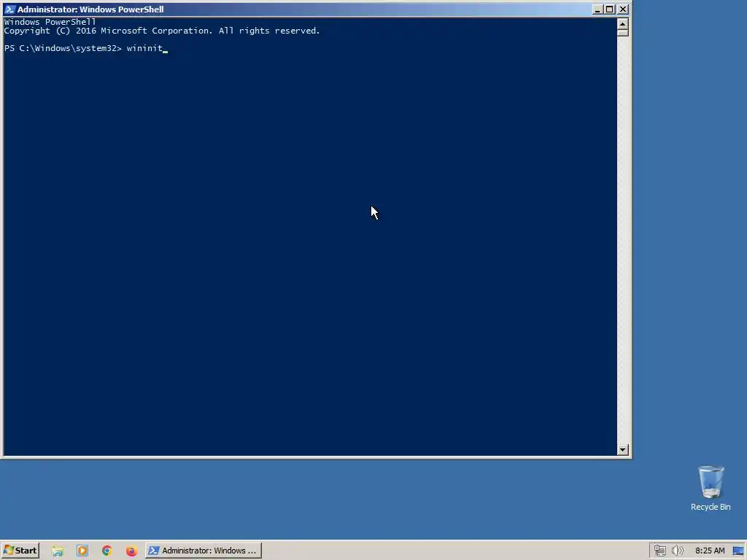
Task: Click the typed 'wininit' command text
Action: 144,48
